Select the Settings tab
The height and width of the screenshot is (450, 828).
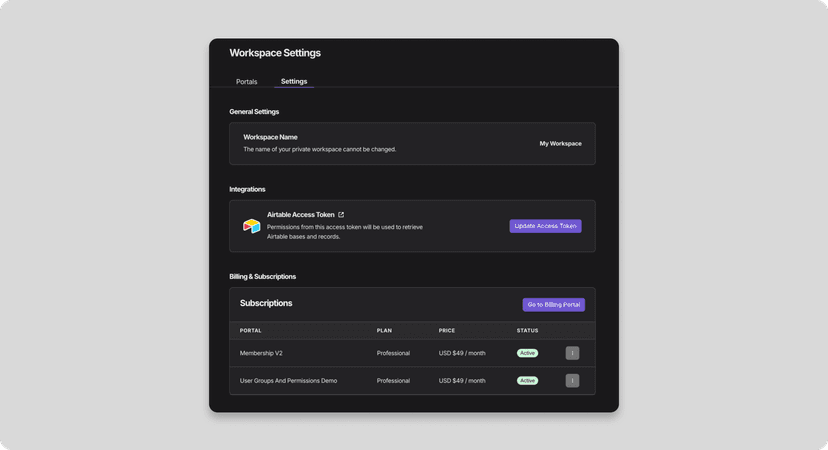[294, 82]
